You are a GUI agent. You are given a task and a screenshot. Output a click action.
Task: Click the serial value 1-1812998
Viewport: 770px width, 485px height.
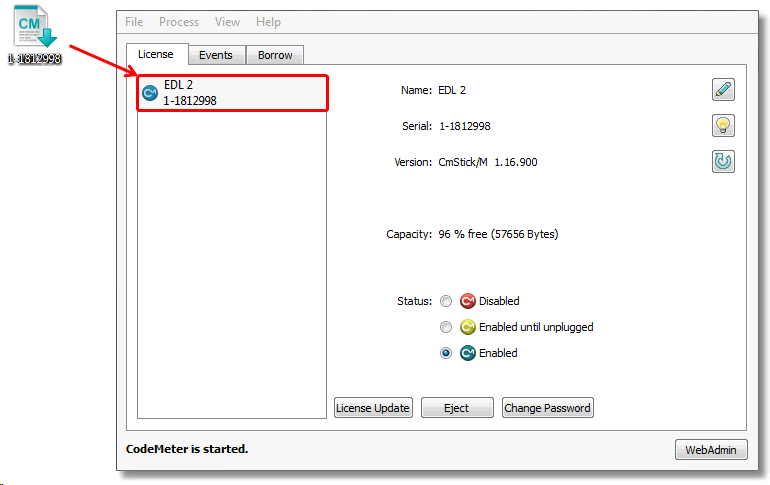point(465,126)
